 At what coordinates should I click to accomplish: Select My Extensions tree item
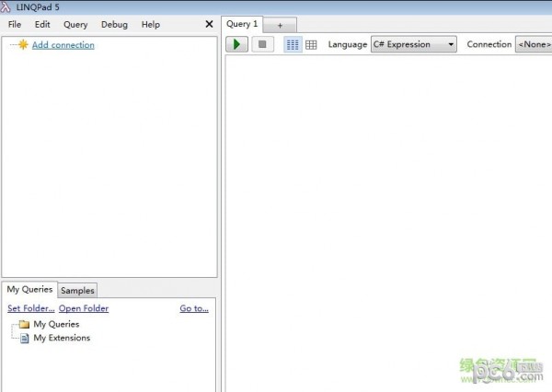point(62,338)
